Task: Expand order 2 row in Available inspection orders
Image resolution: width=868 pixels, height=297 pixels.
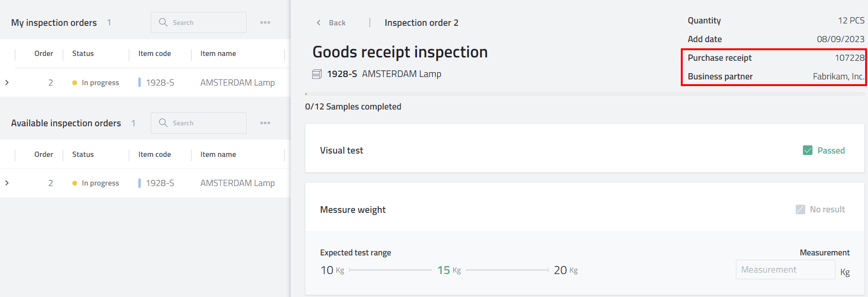Action: pos(7,183)
